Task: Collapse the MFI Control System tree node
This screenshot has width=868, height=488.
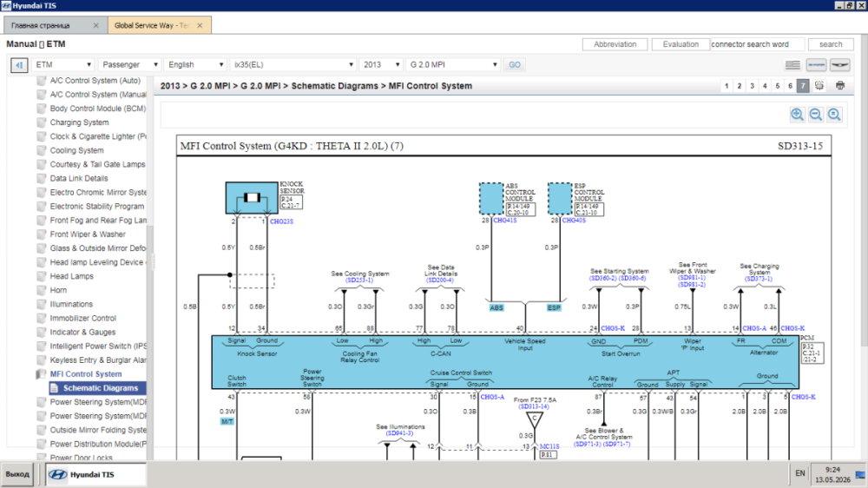Action: pos(86,374)
